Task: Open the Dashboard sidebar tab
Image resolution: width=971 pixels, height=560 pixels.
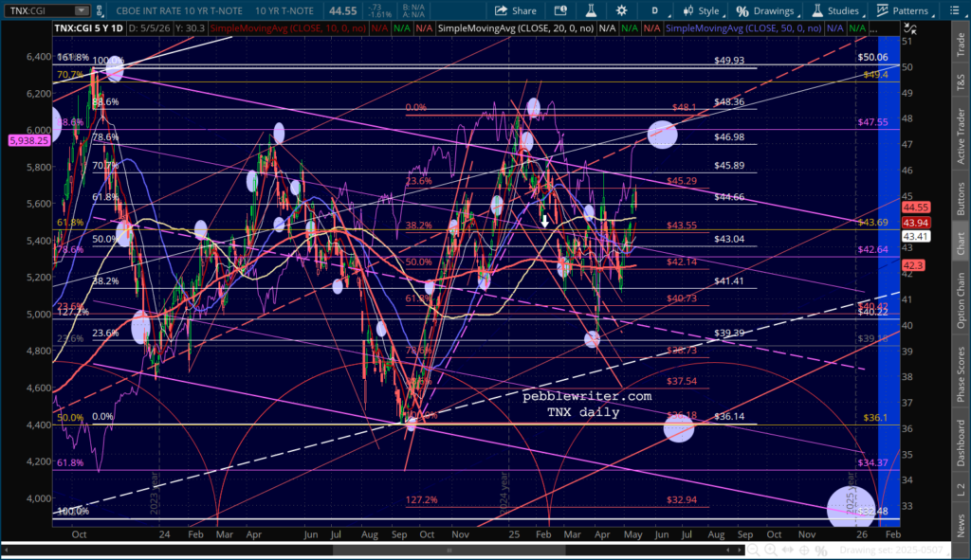Action: pyautogui.click(x=961, y=443)
